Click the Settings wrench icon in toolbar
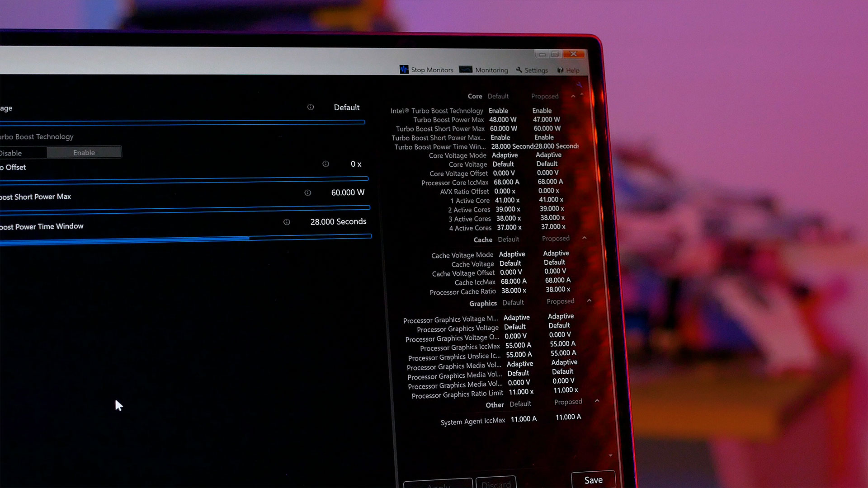Viewport: 868px width, 488px height. pyautogui.click(x=519, y=70)
